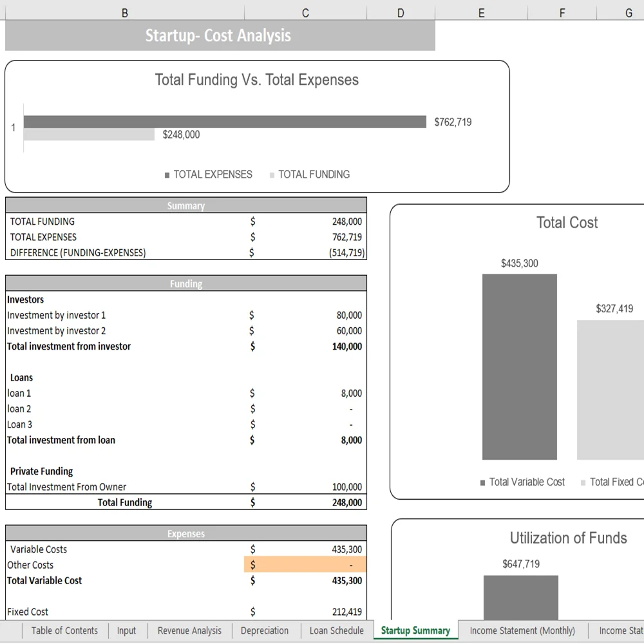Click column C header to select it
The width and height of the screenshot is (644, 644).
[x=305, y=12]
